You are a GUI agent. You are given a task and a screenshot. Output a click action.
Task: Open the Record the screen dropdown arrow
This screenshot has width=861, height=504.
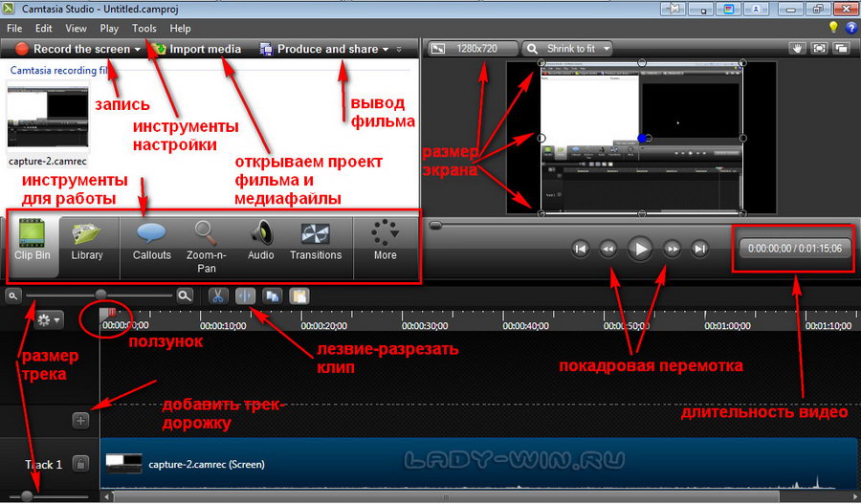click(x=138, y=49)
